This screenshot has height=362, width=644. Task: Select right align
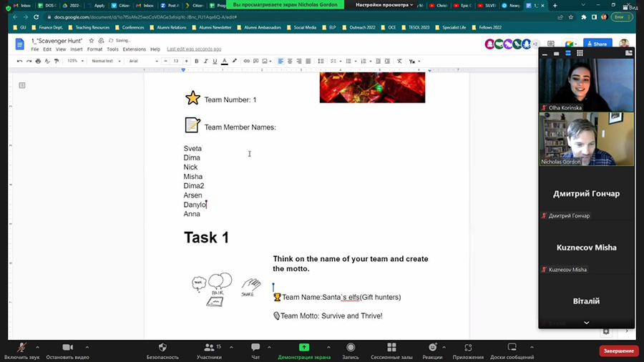pos(299,61)
